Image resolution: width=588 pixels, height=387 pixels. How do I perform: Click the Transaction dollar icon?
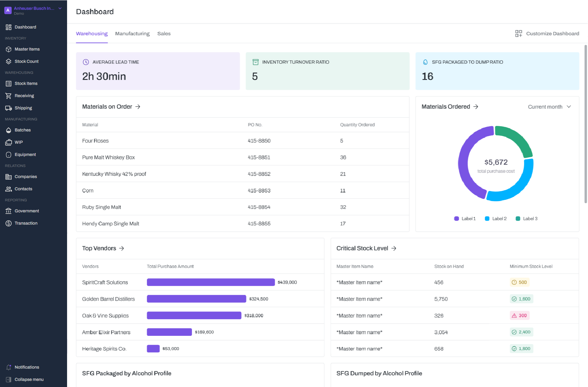click(x=9, y=223)
